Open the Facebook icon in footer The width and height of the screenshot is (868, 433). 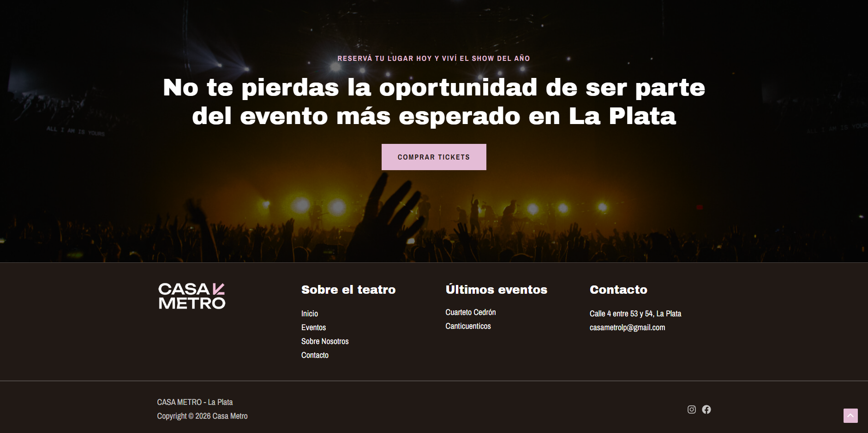pyautogui.click(x=706, y=409)
